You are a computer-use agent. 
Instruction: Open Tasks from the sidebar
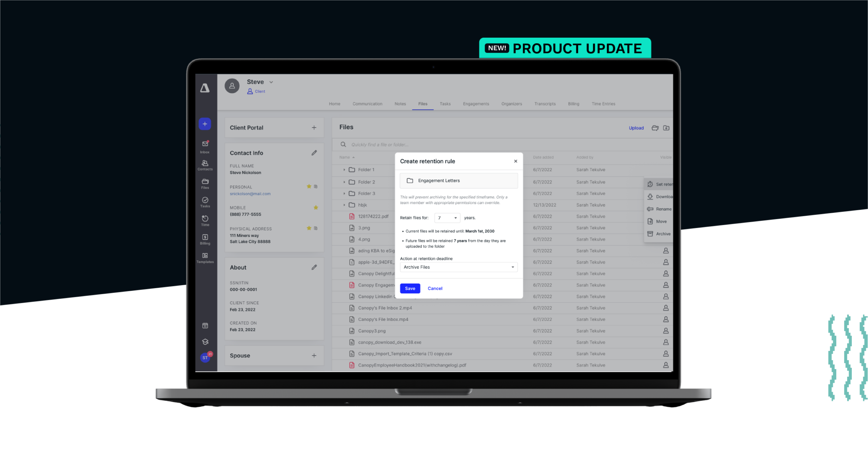[x=205, y=202]
